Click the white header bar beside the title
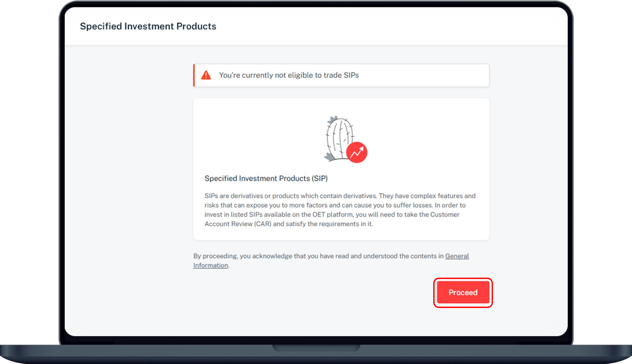This screenshot has width=632, height=364. click(375, 26)
